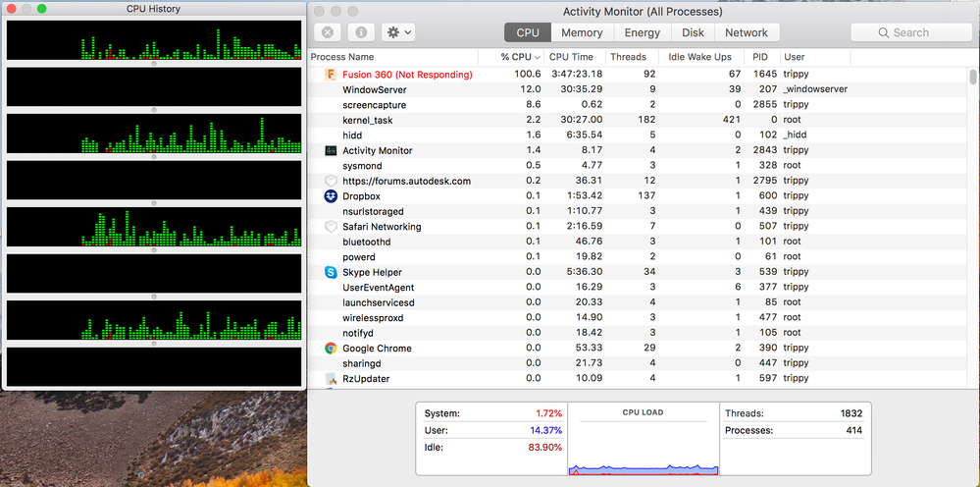Screen dimensions: 980x487
Task: Close the CPU History window
Action: click(11, 9)
